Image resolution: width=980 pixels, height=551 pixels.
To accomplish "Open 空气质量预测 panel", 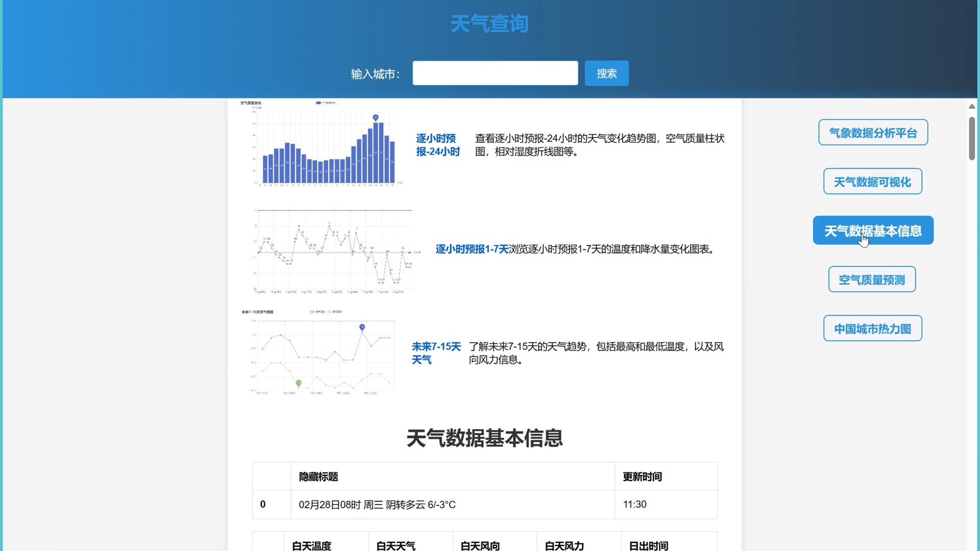I will pos(872,279).
